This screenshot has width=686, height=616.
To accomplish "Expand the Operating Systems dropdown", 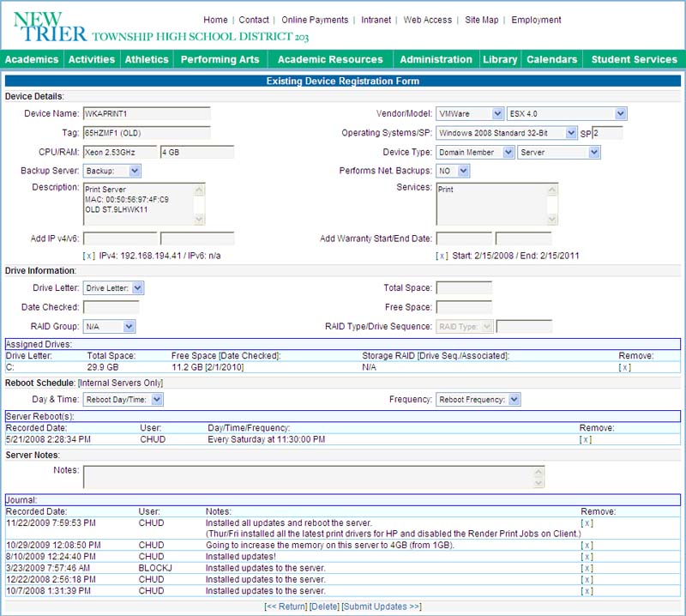I will coord(506,133).
